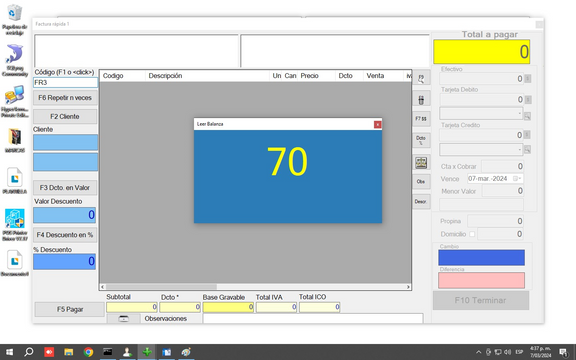The image size is (576, 360).
Task: Open the PDF Printer desktop icon
Action: [x=14, y=225]
